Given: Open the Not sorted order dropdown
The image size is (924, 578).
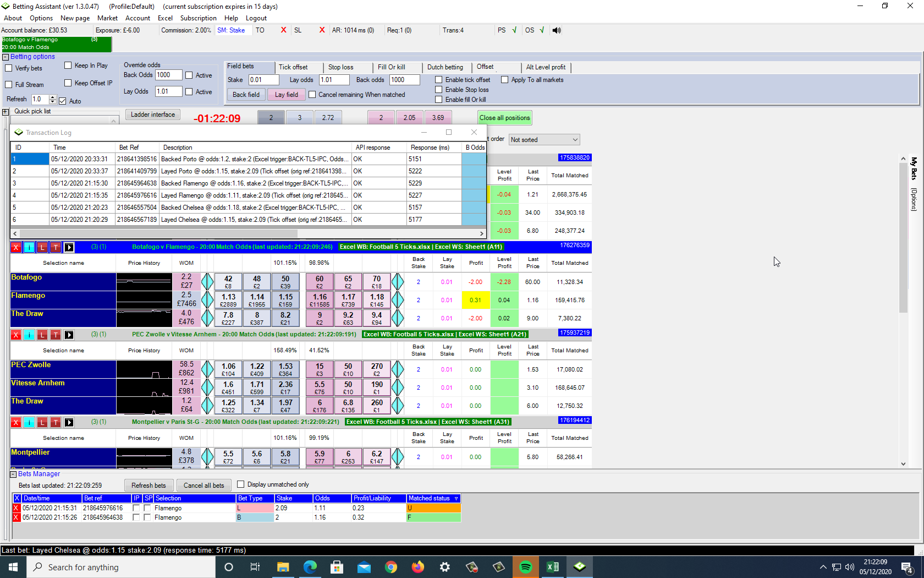Looking at the screenshot, I should (544, 140).
